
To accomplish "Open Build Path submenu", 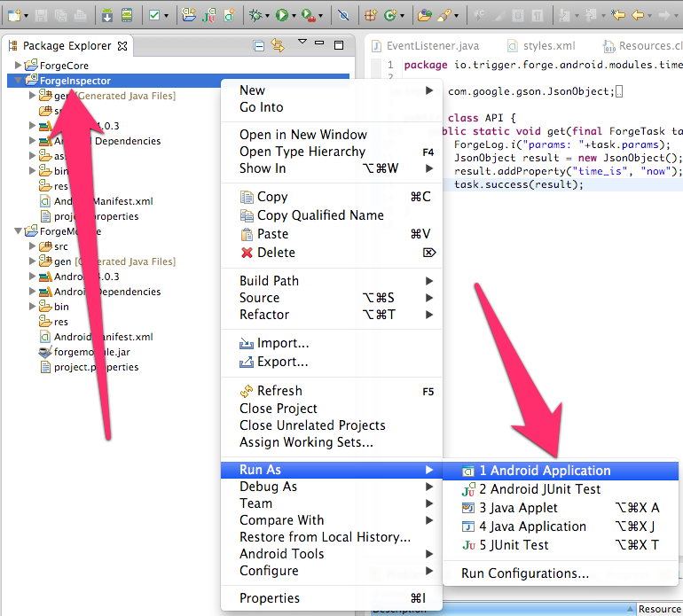I will [332, 281].
